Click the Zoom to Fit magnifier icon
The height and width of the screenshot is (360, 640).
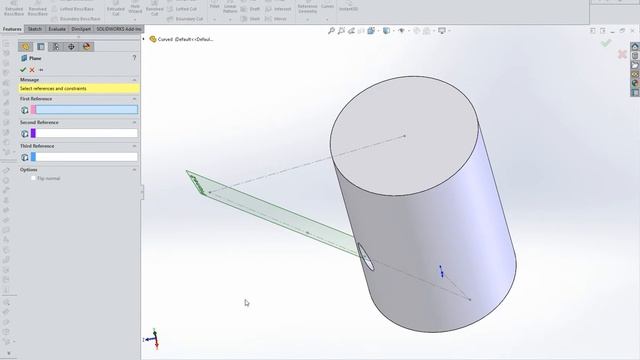(331, 31)
